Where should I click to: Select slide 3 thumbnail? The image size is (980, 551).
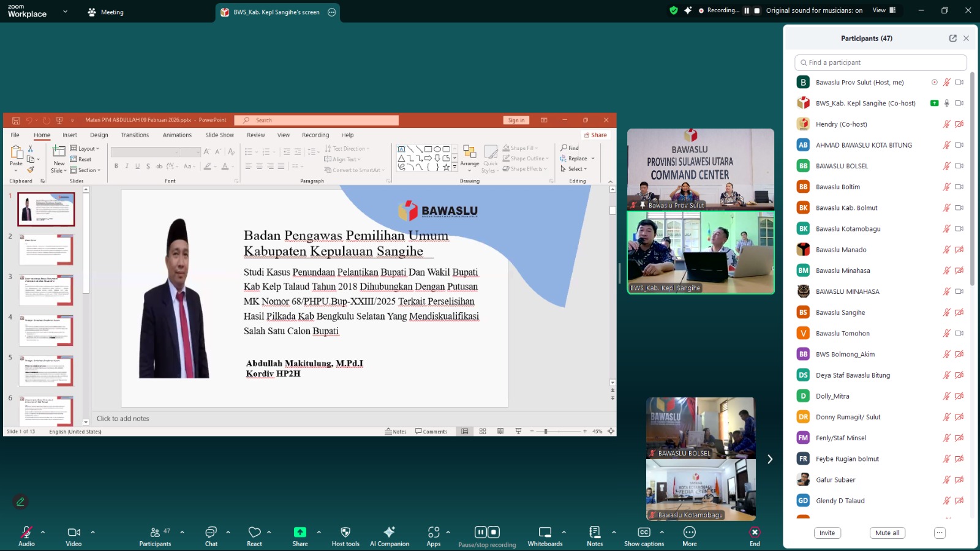pos(47,290)
